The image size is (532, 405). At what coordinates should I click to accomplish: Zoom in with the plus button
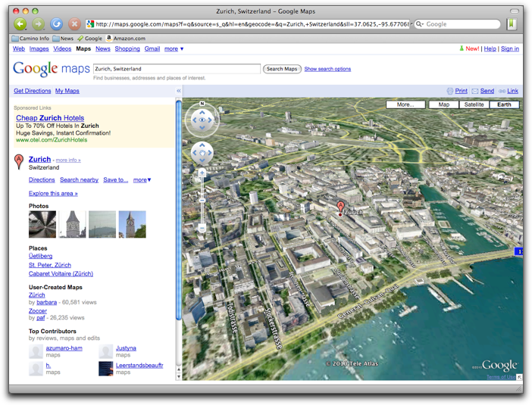202,173
